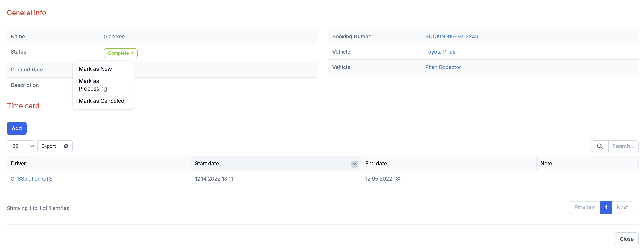Click the refresh table icon
Viewport: 644px width, 252px height.
pos(66,146)
